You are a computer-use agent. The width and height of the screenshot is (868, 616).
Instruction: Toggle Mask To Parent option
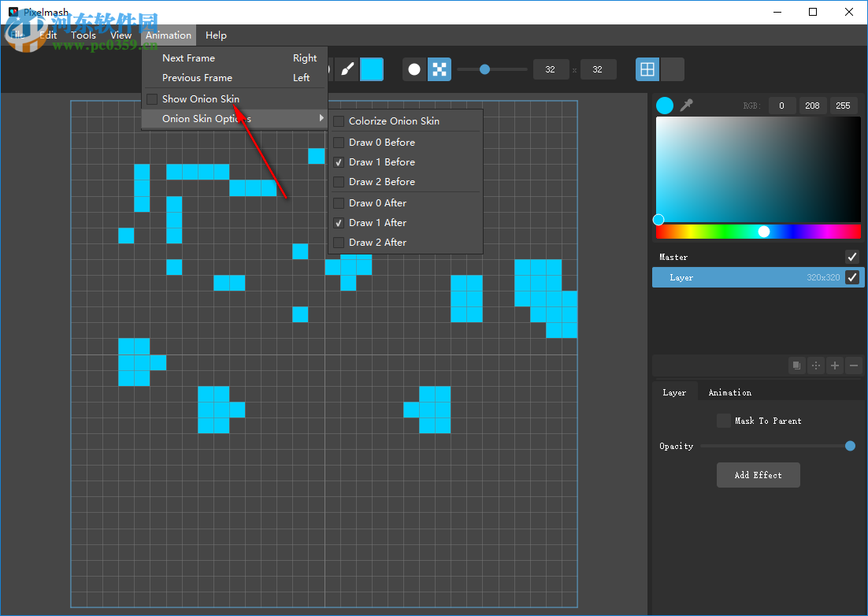tap(724, 421)
